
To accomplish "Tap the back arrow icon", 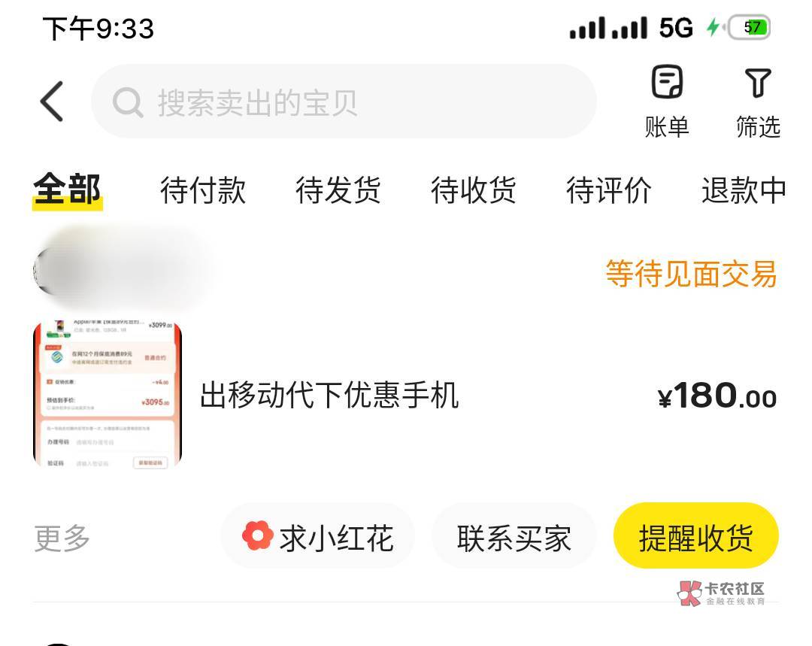I will coord(52,102).
